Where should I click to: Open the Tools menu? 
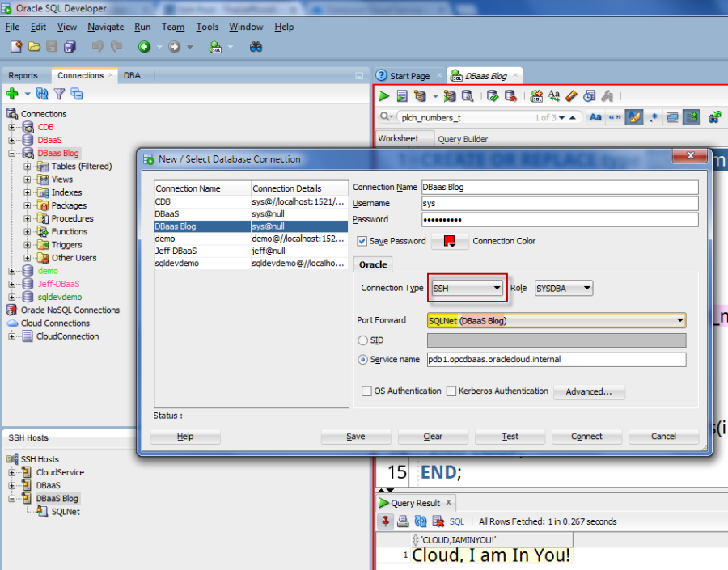pyautogui.click(x=207, y=27)
